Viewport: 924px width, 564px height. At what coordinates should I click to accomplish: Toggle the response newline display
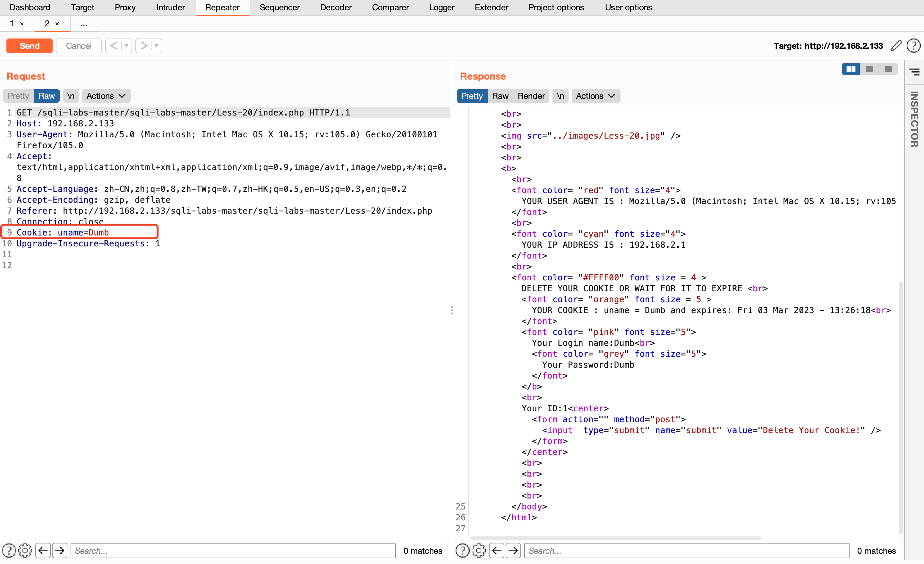coord(560,96)
